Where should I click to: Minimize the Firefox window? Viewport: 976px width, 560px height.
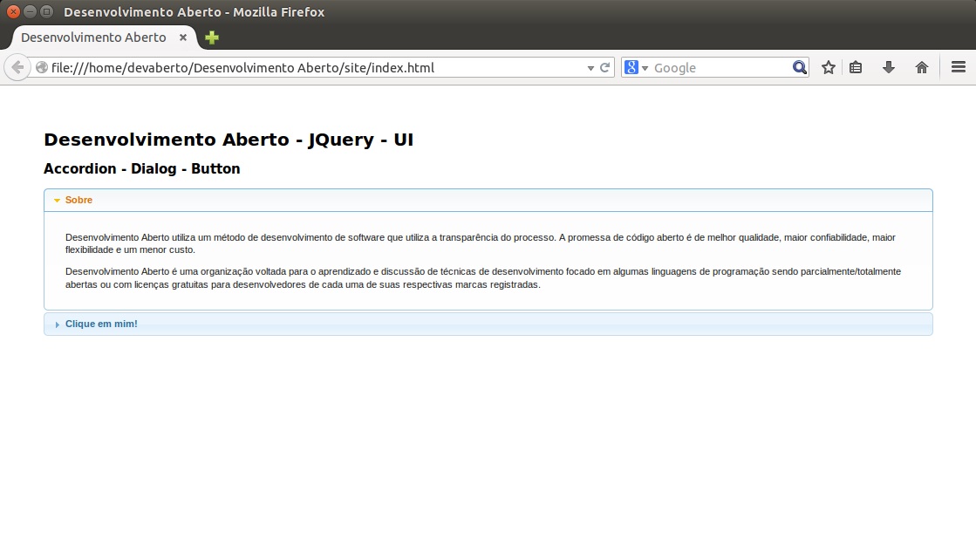point(30,11)
